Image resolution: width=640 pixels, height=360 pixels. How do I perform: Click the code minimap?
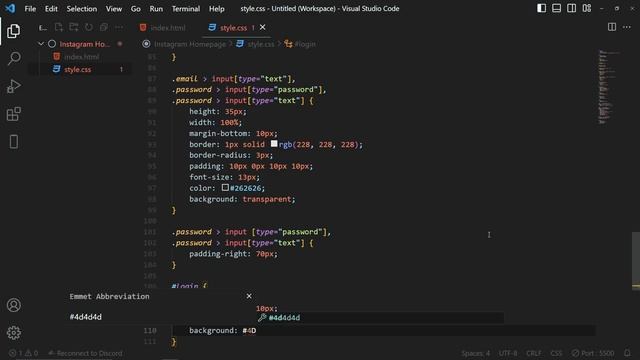coord(609,87)
